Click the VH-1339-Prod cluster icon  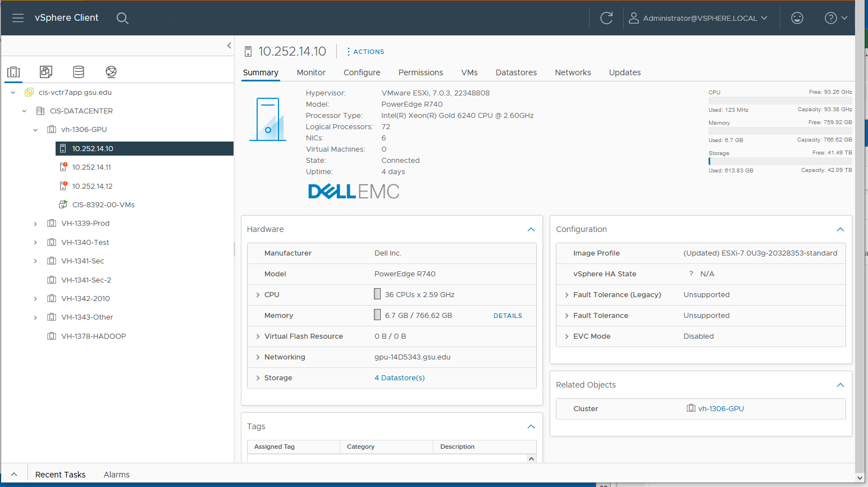tap(52, 224)
